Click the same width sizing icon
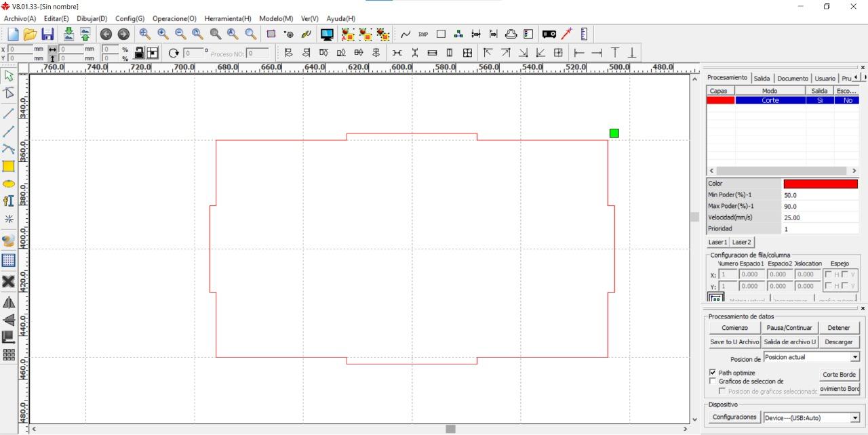The height and width of the screenshot is (435, 868). tap(432, 53)
